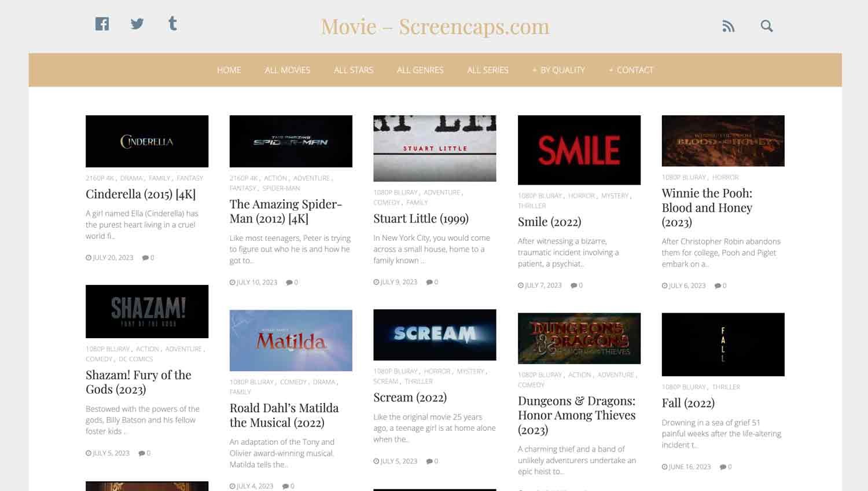Open Cinderella (2015) [4K] title link

(141, 194)
